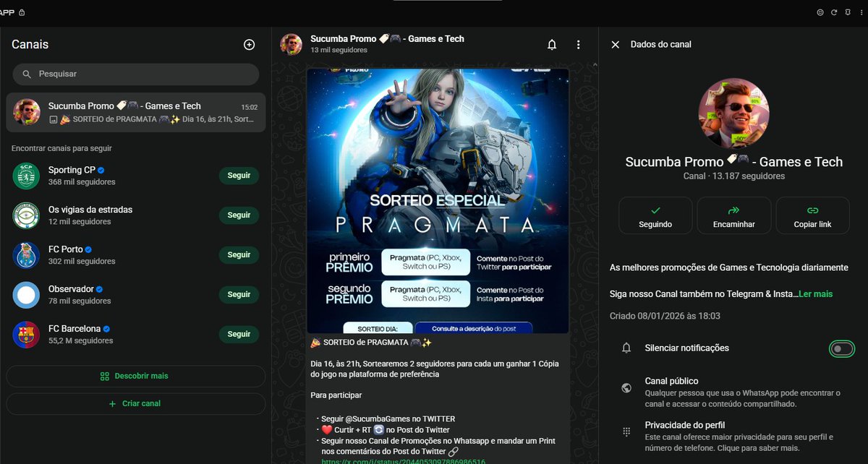Click Criar canal button
Viewport: 868px width, 464px height.
136,404
